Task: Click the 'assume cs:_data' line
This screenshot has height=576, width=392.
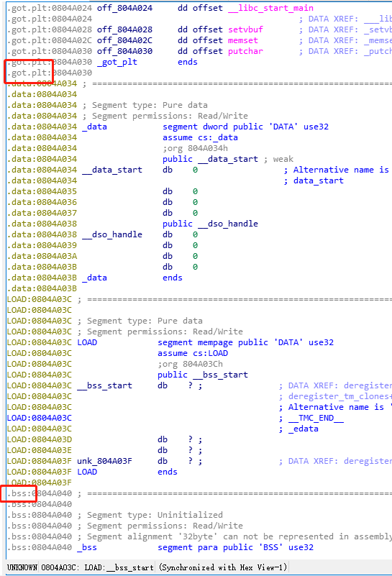Action: click(x=200, y=137)
